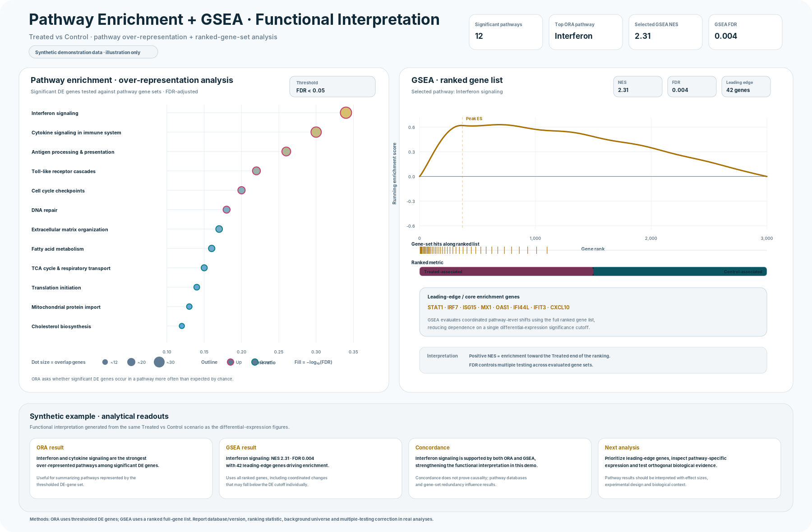Open the Top ORA pathway Interferon card
The width and height of the screenshot is (812, 532).
[x=586, y=32]
